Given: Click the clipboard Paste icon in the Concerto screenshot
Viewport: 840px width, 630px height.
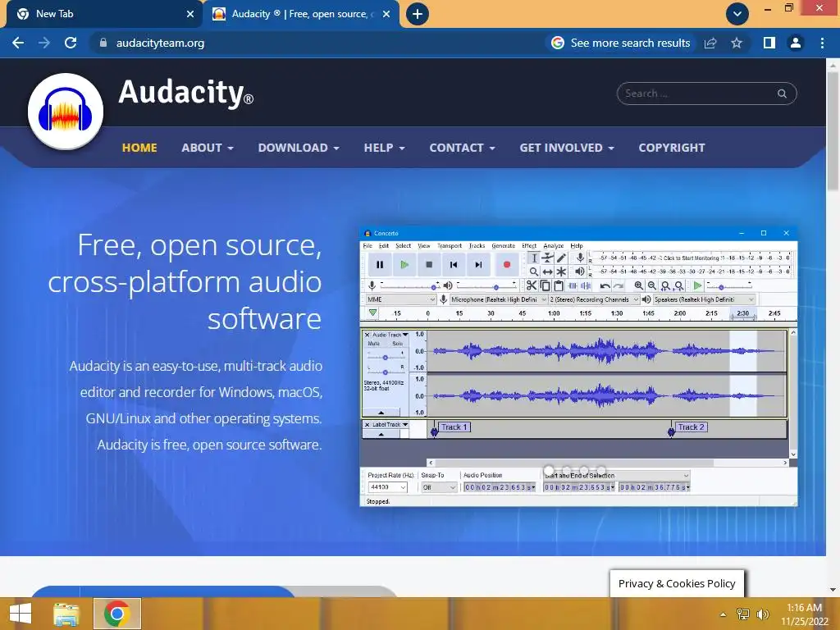Looking at the screenshot, I should (558, 286).
